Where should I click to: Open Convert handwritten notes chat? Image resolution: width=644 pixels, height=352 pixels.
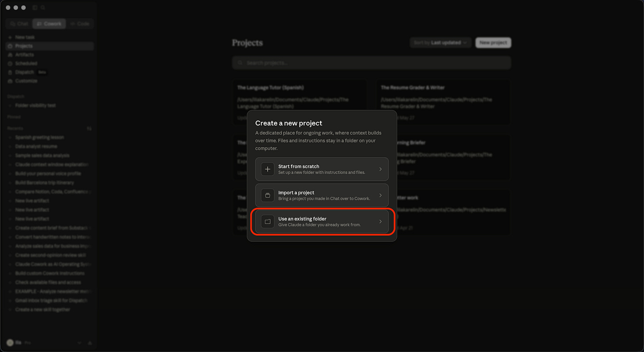(50, 237)
